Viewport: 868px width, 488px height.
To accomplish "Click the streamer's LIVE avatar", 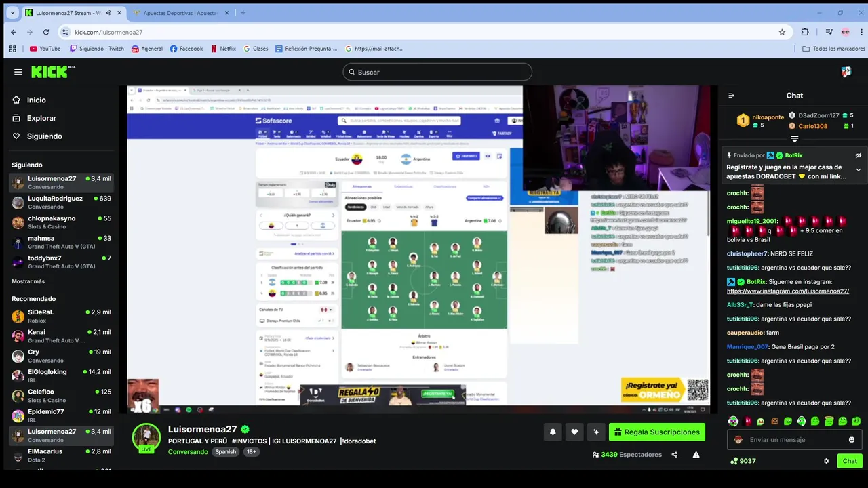I will [x=146, y=438].
